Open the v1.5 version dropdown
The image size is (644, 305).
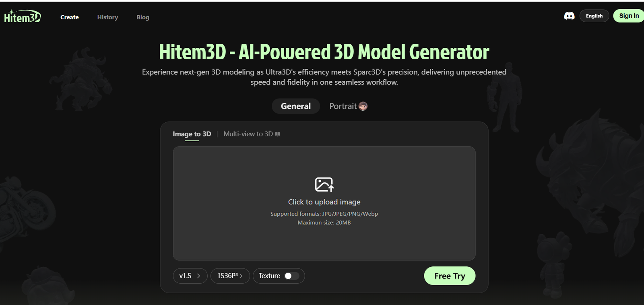tap(190, 276)
